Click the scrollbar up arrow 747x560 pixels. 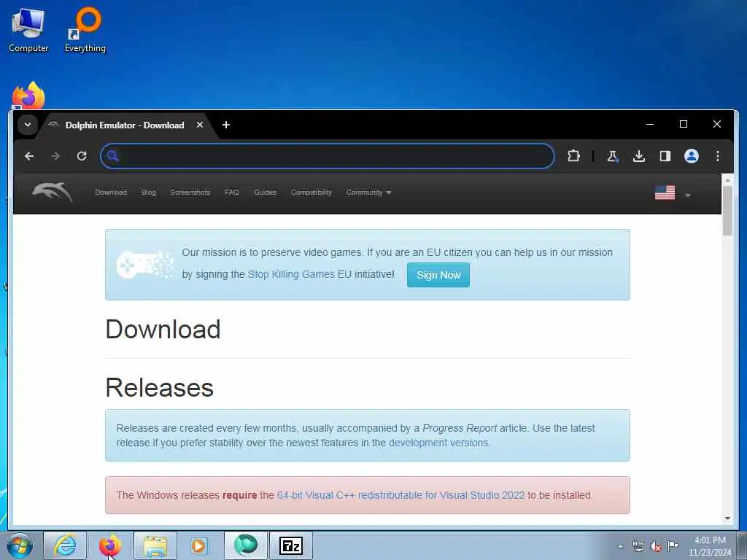click(x=727, y=179)
